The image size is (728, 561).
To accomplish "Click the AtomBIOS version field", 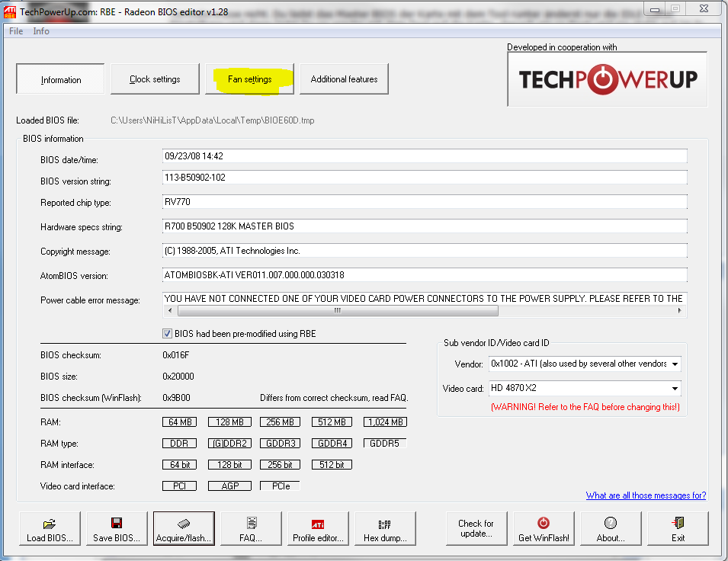I will [x=425, y=275].
